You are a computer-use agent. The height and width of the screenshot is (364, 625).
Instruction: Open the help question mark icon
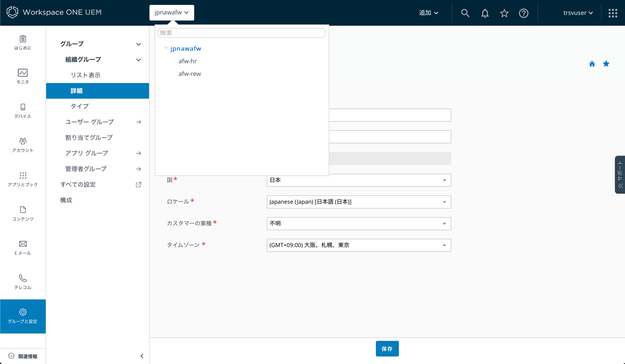[x=524, y=13]
